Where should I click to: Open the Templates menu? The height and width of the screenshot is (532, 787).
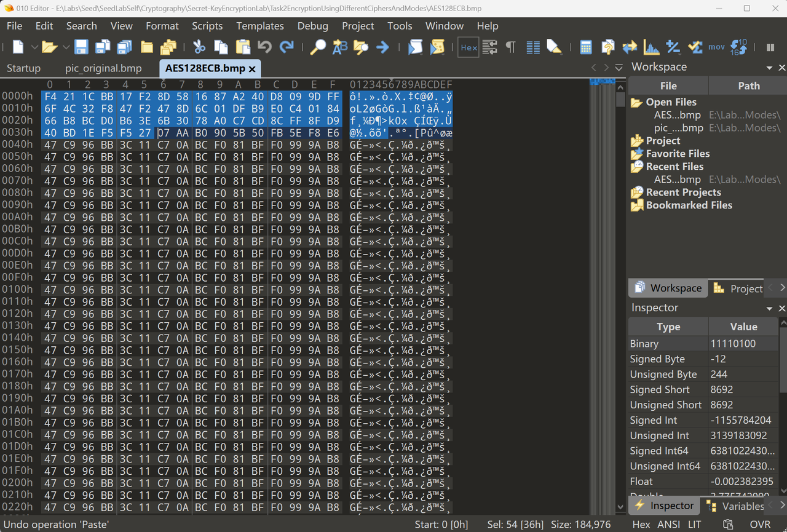pos(260,26)
